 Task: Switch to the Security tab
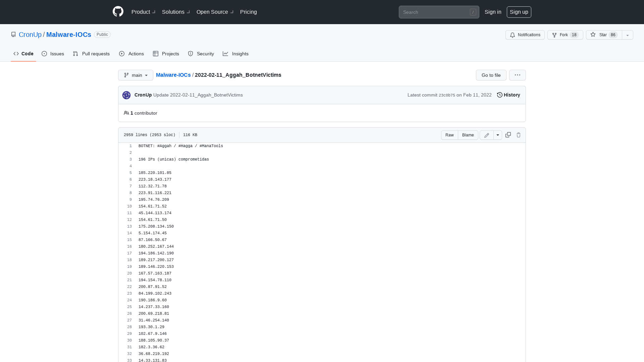tap(201, 54)
